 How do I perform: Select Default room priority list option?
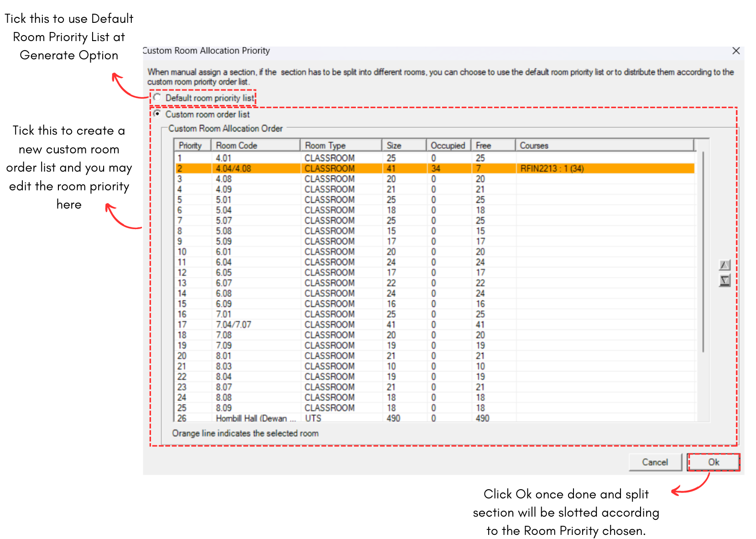(157, 98)
